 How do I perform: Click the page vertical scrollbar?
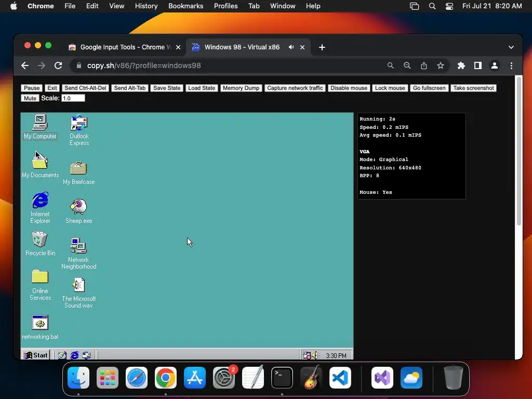(x=518, y=151)
